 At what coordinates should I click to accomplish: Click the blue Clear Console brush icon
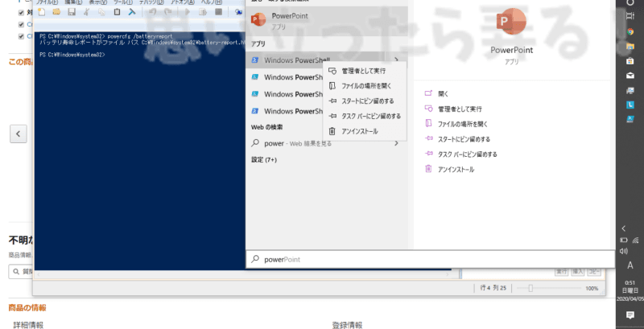pyautogui.click(x=132, y=12)
